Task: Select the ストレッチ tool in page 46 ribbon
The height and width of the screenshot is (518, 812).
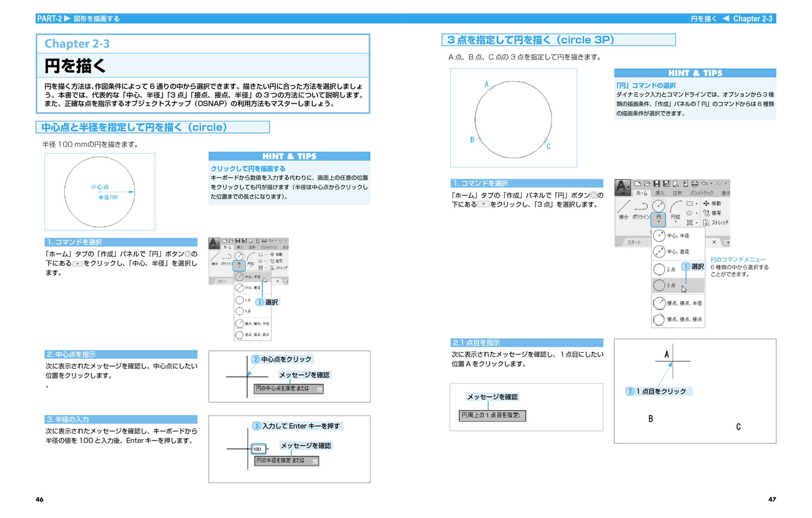Action: point(279,268)
